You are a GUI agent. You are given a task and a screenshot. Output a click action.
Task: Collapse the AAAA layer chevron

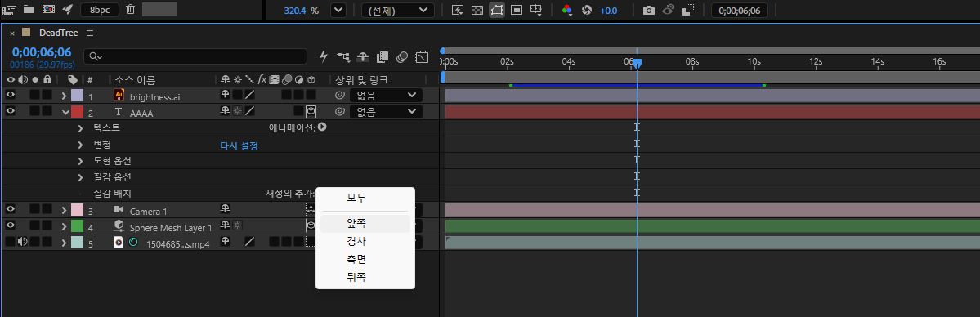click(x=65, y=112)
